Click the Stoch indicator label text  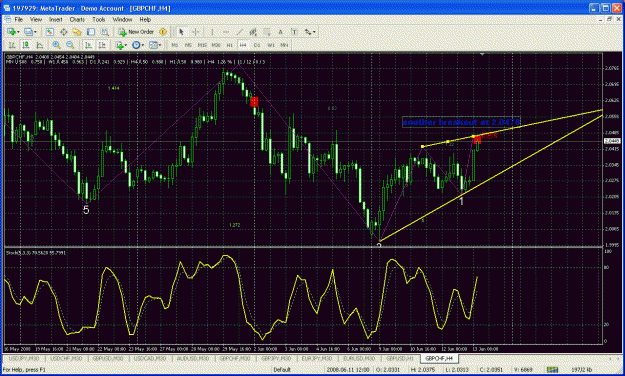(x=36, y=252)
